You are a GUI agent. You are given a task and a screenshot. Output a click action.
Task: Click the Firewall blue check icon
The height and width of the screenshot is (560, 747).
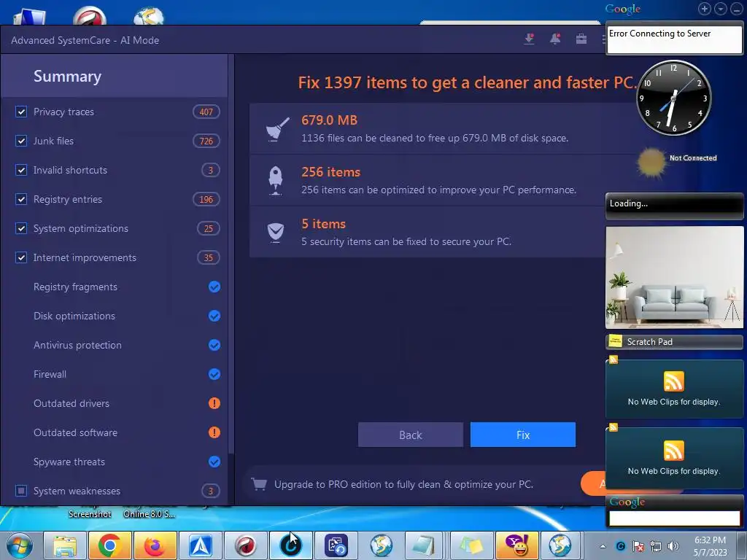214,374
